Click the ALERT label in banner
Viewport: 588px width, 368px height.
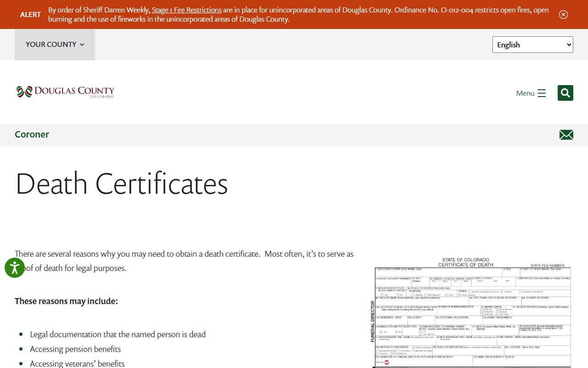(x=30, y=14)
